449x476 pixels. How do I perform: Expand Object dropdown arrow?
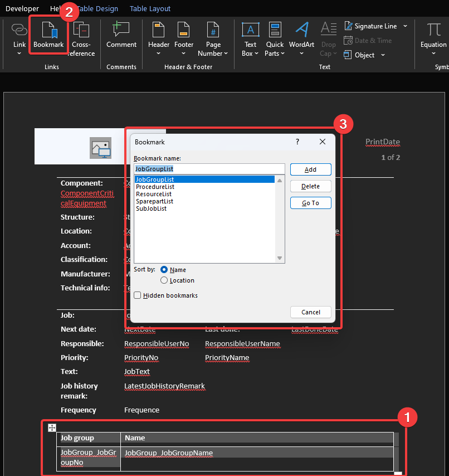click(383, 55)
